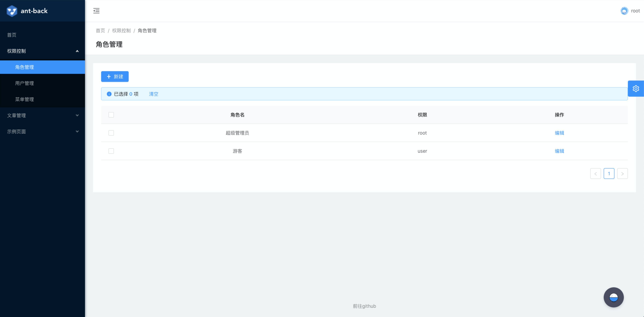The image size is (644, 317).
Task: Toggle the select-all header checkbox
Action: 111,115
